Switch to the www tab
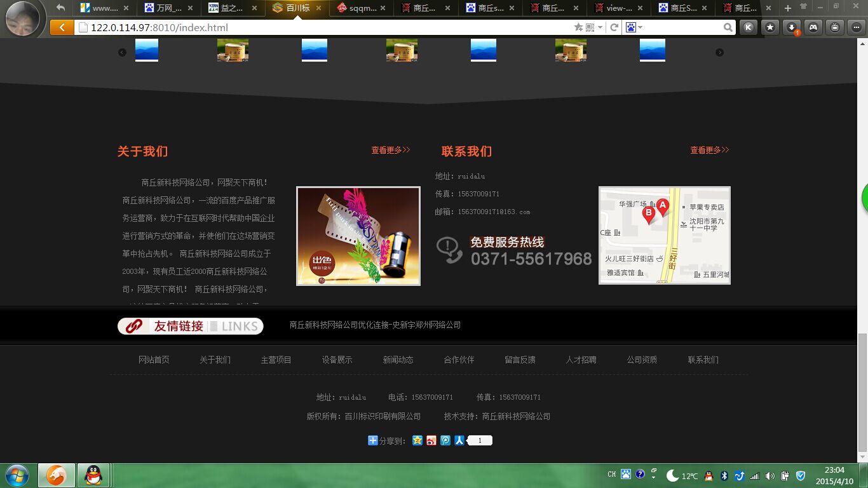868x488 pixels. [x=105, y=8]
